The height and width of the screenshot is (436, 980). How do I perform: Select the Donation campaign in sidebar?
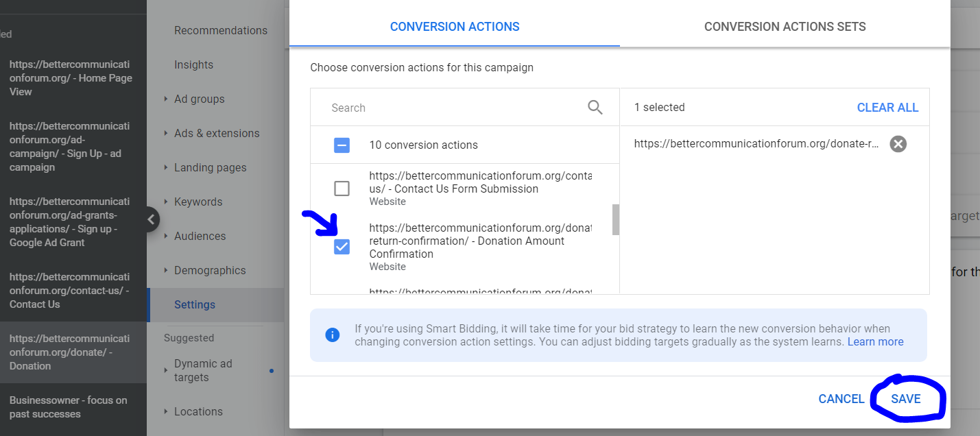click(x=71, y=352)
